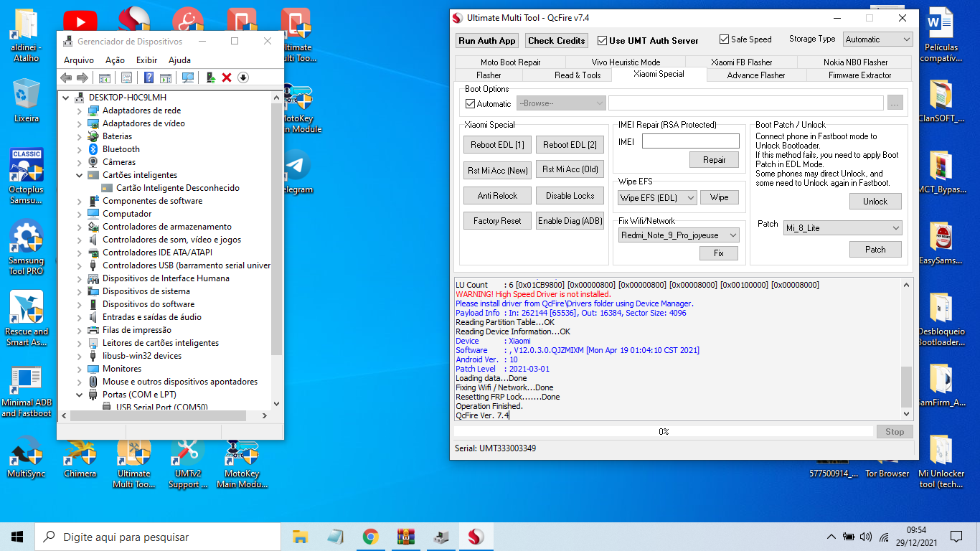Image resolution: width=980 pixels, height=551 pixels.
Task: Switch to the Firmware Extractor tab
Action: [859, 75]
